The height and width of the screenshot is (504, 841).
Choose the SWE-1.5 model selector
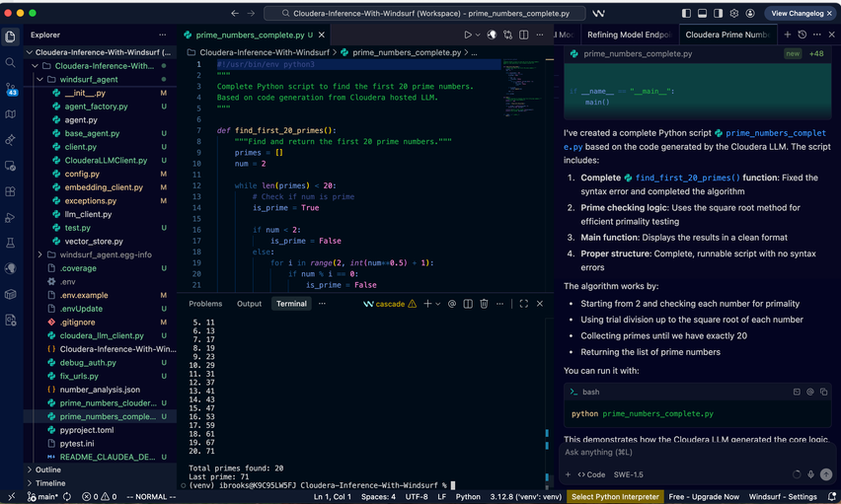(x=628, y=474)
